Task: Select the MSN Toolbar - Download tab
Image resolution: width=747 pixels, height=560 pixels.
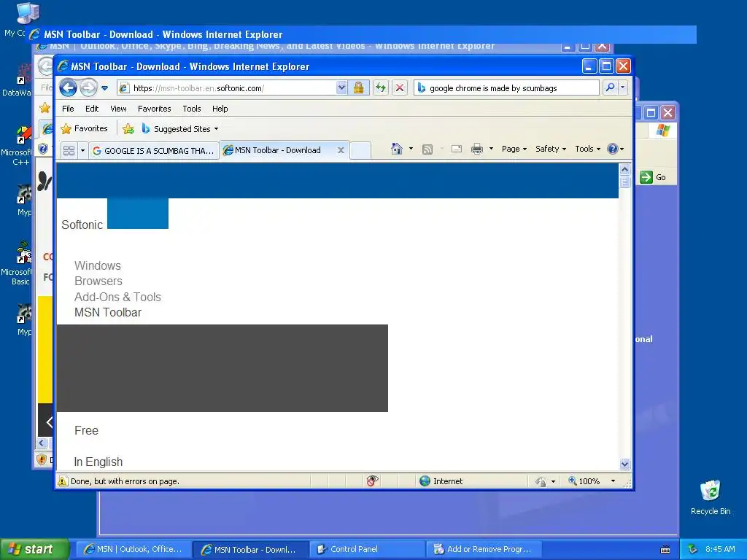Action: coord(278,150)
